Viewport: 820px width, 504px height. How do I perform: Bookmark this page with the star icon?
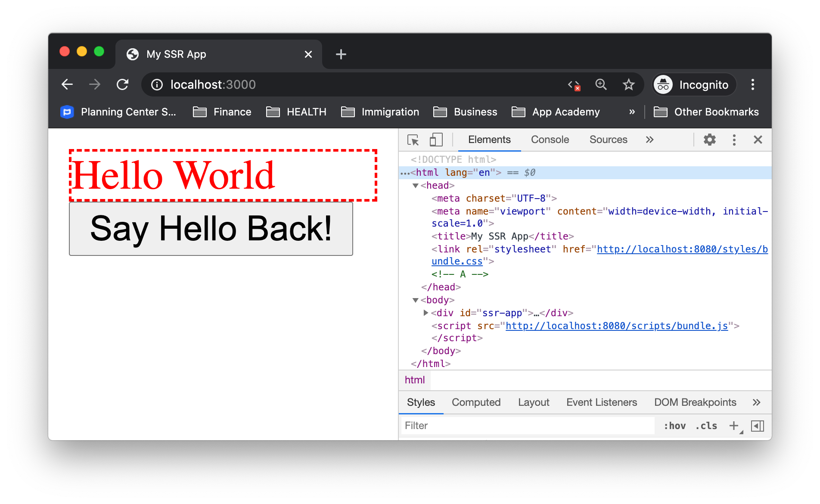coord(629,84)
